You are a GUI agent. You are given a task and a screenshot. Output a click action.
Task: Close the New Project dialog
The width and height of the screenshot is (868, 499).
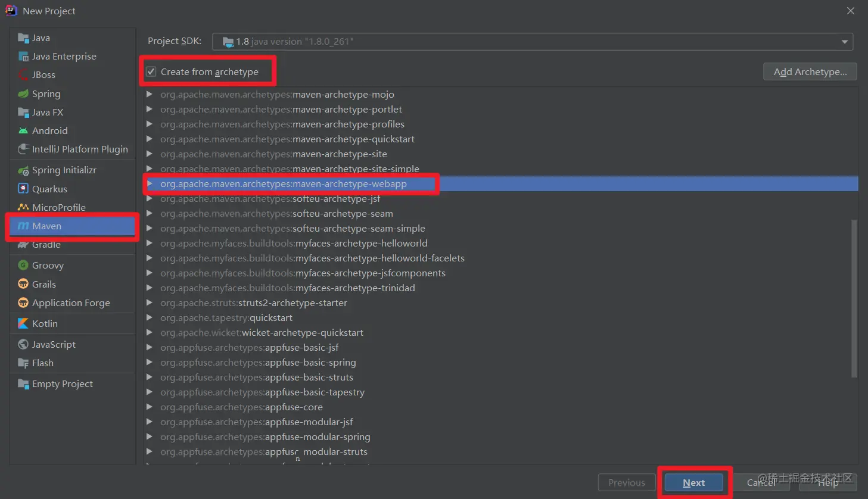851,11
